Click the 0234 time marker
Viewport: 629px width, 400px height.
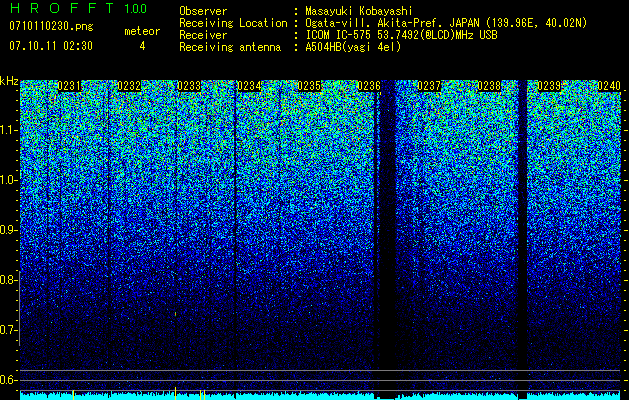[x=249, y=86]
